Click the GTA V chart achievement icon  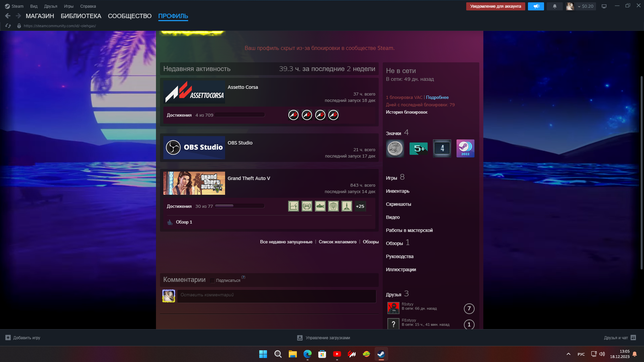(293, 206)
